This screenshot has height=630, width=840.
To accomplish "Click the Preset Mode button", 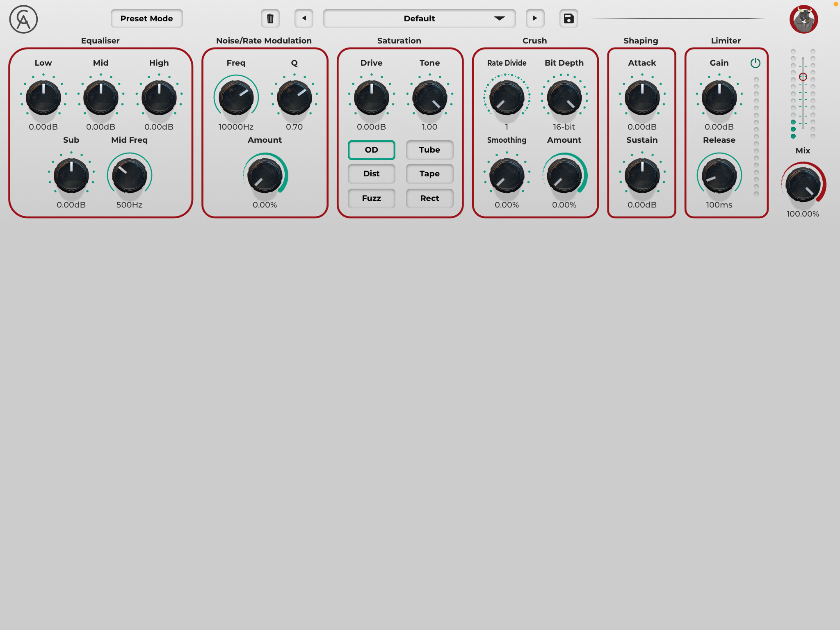I will (x=146, y=18).
